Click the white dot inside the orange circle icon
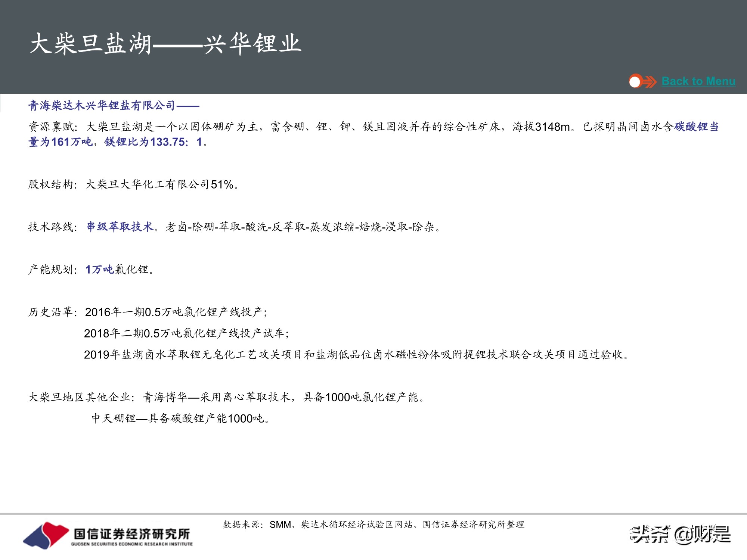The width and height of the screenshot is (747, 560). point(635,81)
